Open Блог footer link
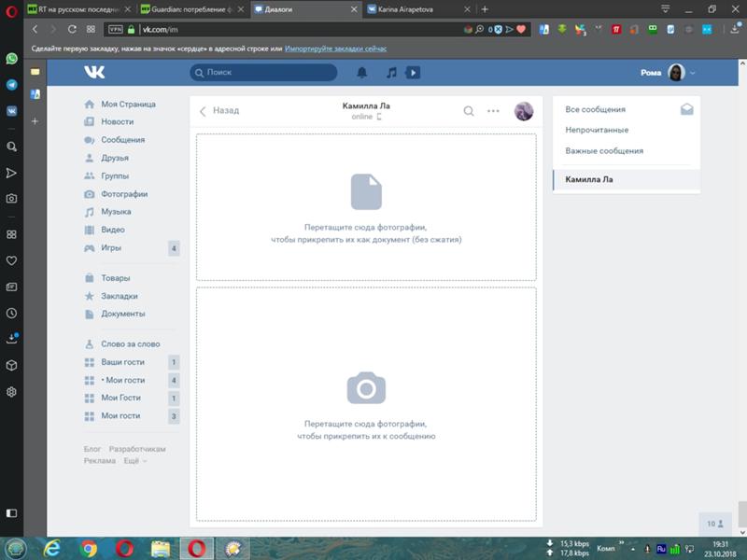 click(x=92, y=449)
